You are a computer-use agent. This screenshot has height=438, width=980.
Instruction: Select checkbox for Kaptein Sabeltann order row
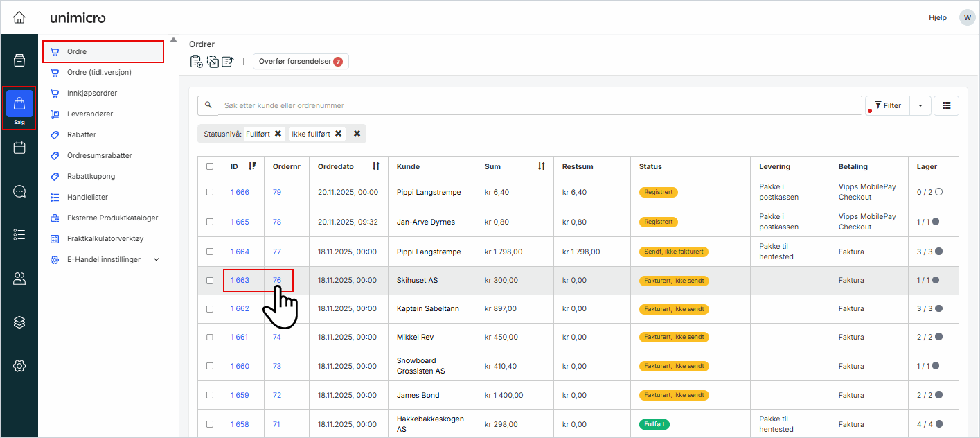tap(210, 309)
